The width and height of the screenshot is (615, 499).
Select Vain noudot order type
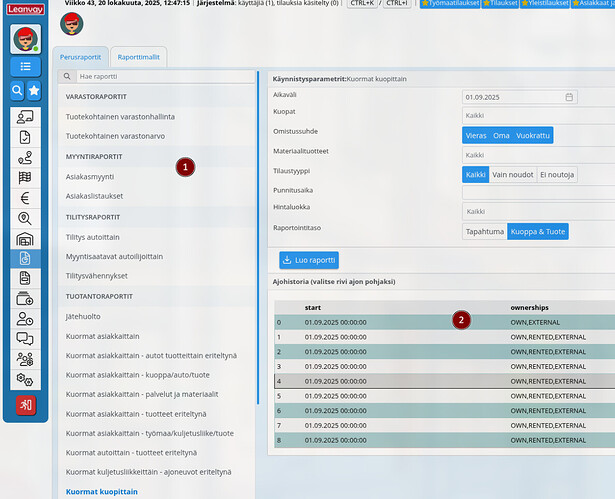click(513, 174)
